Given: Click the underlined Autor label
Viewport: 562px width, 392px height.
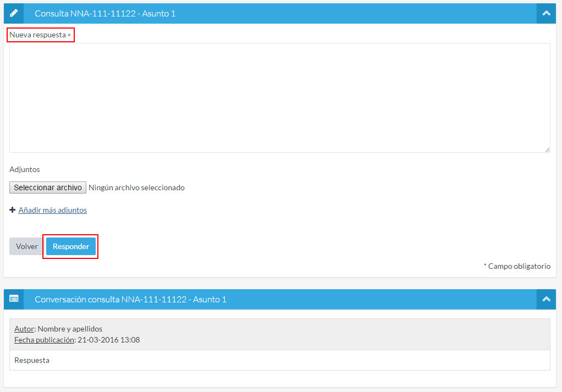Looking at the screenshot, I should point(24,329).
